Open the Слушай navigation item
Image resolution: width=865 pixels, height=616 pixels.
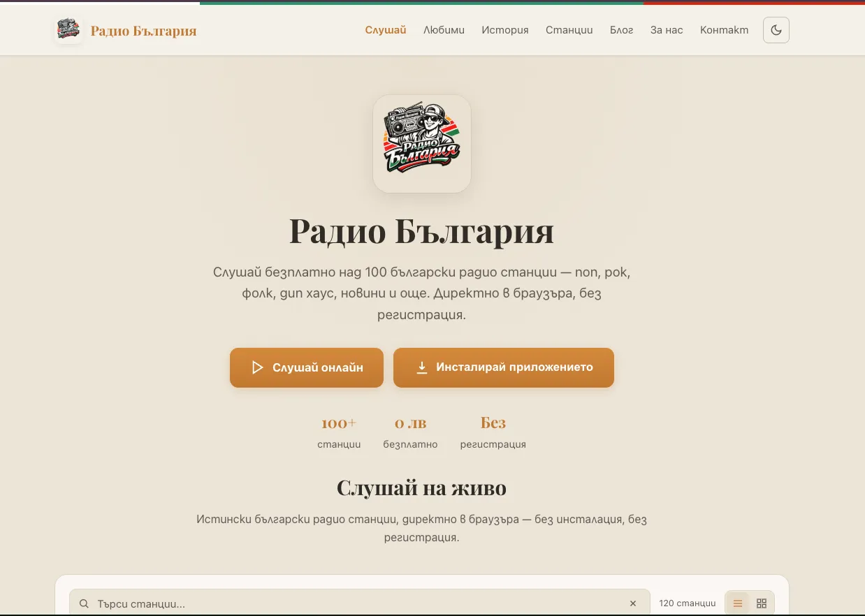[386, 30]
